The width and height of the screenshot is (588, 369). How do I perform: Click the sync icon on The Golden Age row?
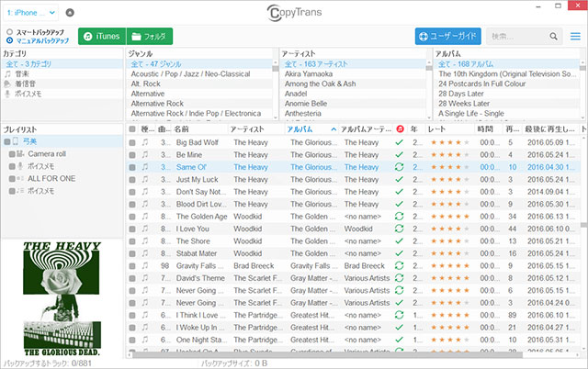399,216
